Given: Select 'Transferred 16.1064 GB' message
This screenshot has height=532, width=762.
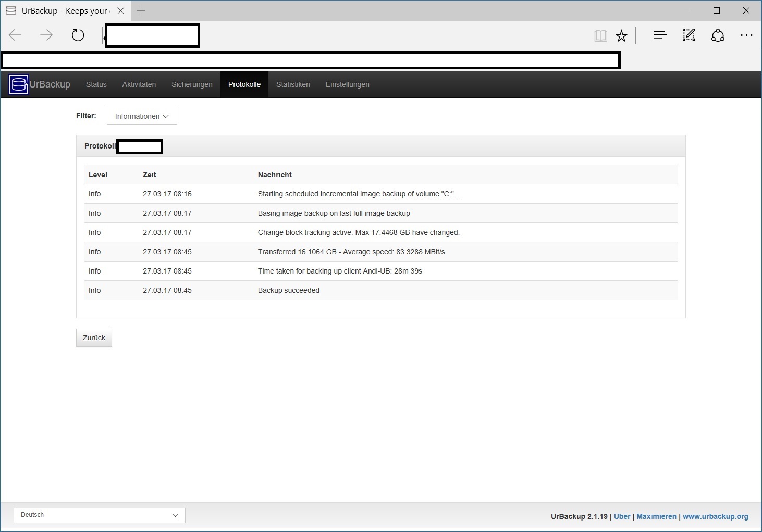Looking at the screenshot, I should tap(351, 252).
